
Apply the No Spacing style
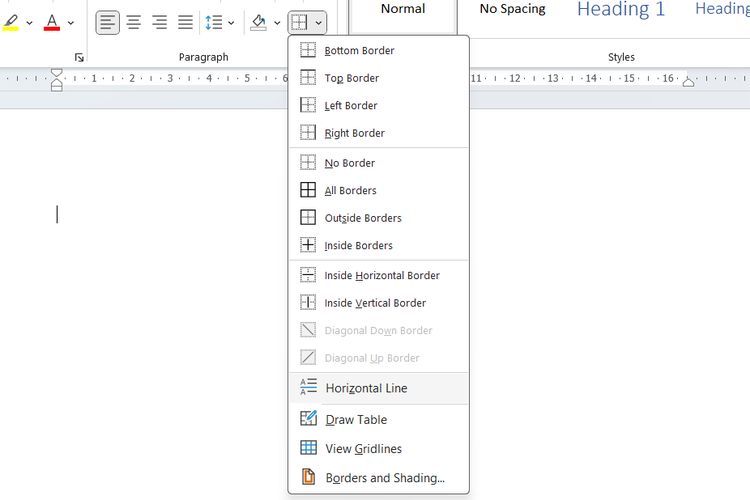click(512, 9)
